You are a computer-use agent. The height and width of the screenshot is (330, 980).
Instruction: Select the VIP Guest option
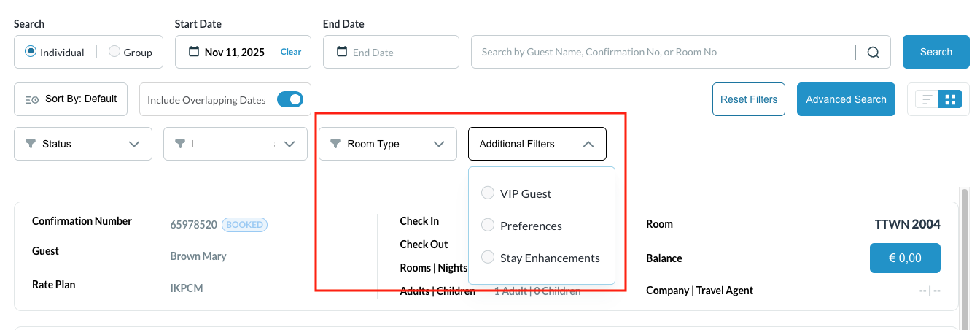488,193
